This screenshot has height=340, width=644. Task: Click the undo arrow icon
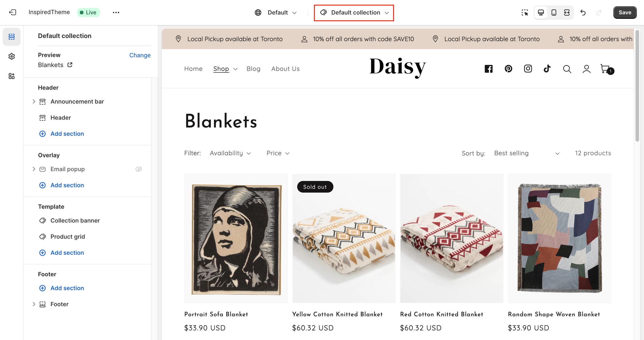[583, 13]
